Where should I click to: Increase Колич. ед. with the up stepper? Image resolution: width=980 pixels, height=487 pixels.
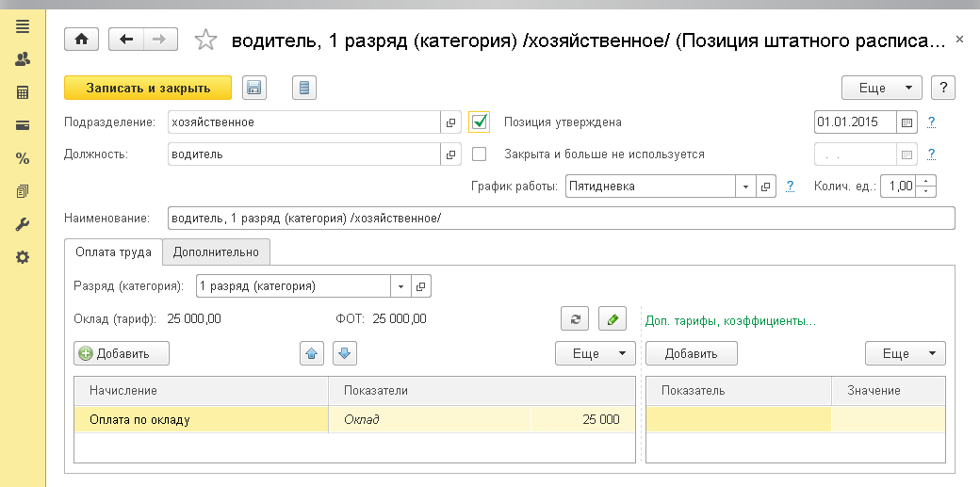(926, 181)
